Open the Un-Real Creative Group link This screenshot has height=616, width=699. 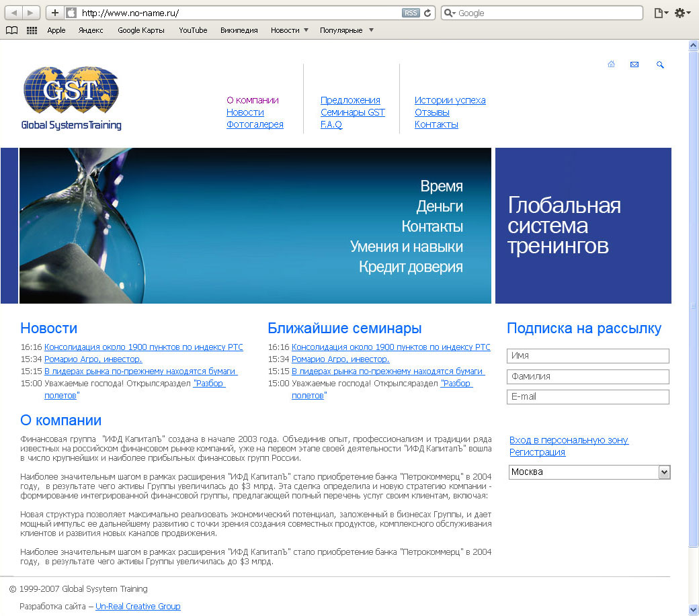point(138,606)
